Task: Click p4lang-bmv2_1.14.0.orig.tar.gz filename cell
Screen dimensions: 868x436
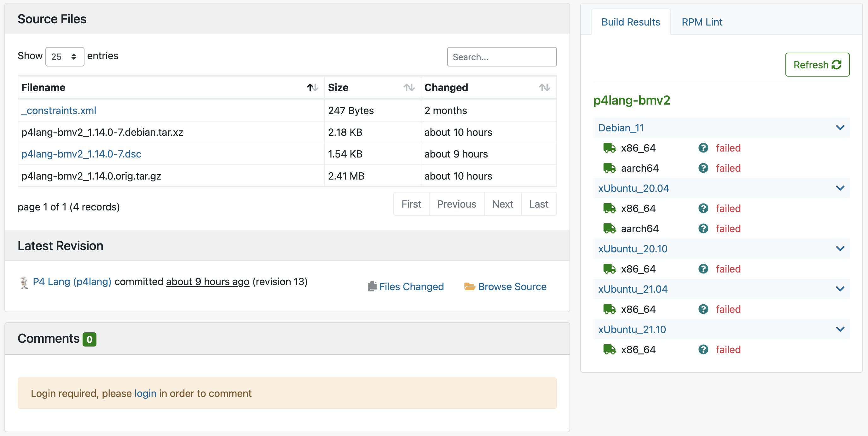Action: [x=171, y=176]
